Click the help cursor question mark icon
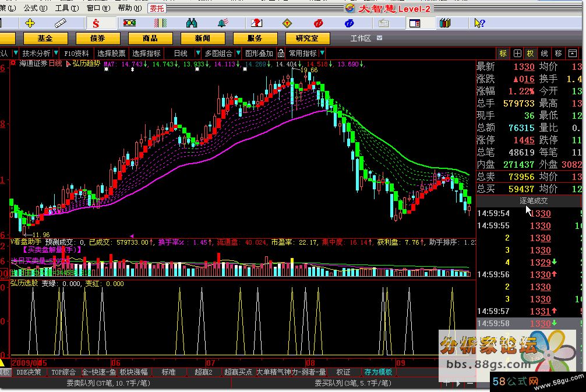The height and width of the screenshot is (392, 586). [x=479, y=23]
